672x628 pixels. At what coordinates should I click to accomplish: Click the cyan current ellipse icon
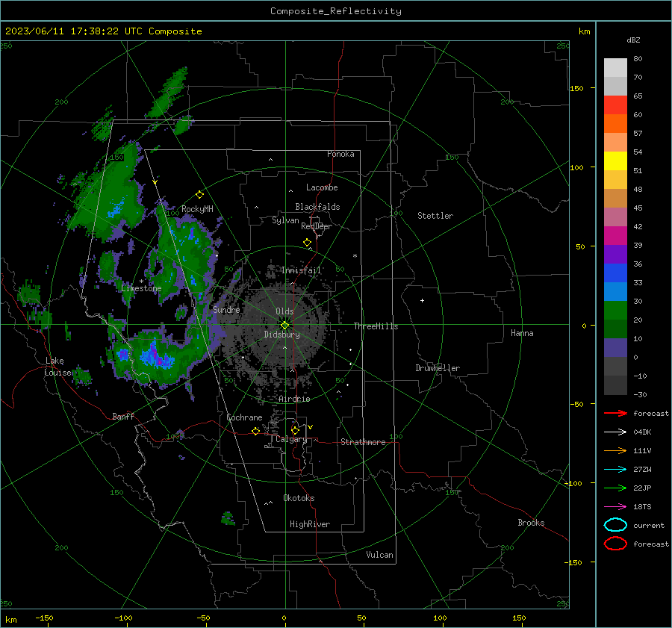tap(615, 525)
